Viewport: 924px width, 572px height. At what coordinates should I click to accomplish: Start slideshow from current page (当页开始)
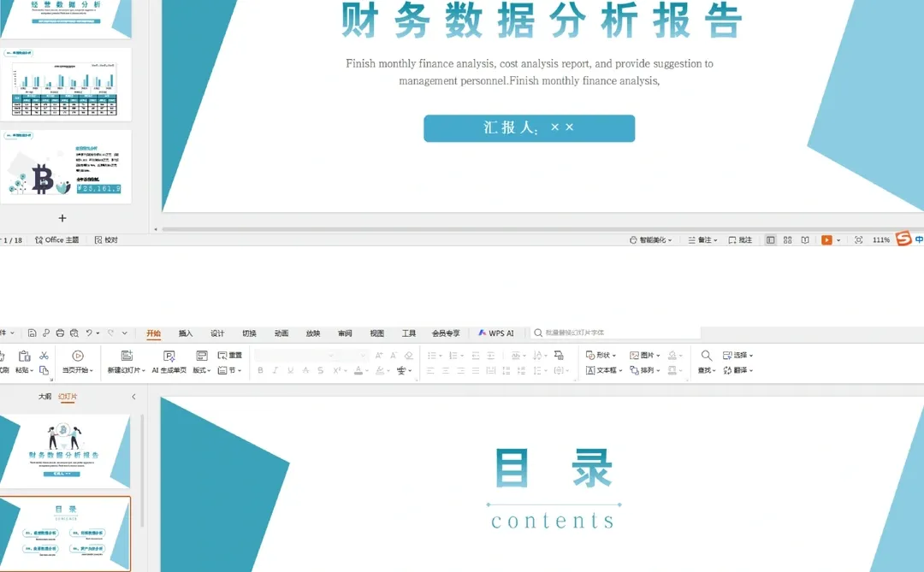click(77, 361)
